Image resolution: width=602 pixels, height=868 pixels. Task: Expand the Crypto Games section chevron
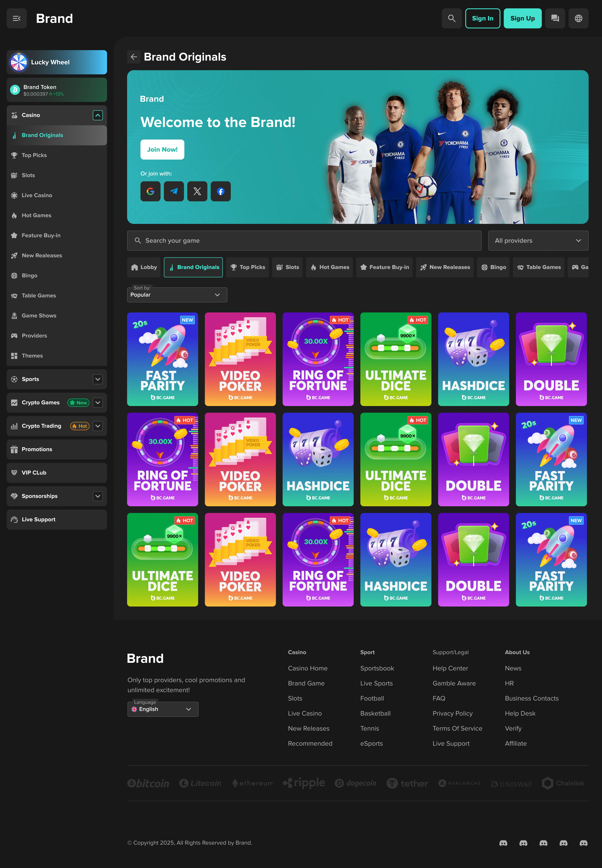(x=98, y=403)
